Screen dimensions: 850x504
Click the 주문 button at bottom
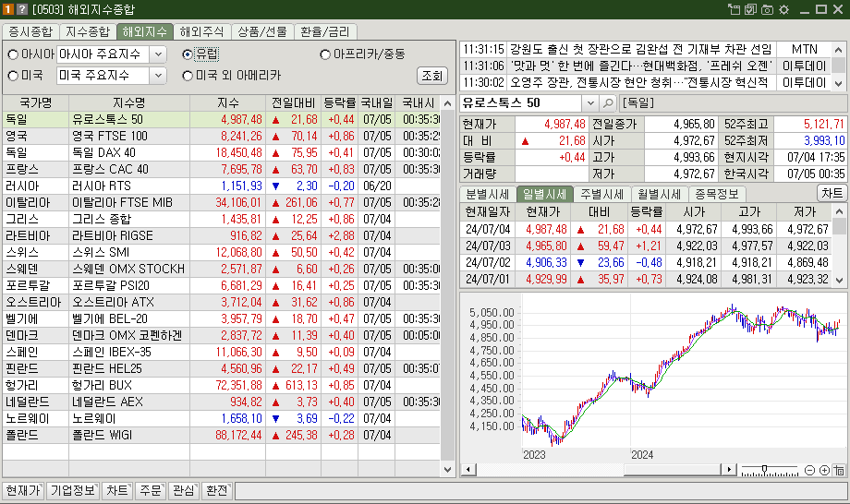pos(151,490)
